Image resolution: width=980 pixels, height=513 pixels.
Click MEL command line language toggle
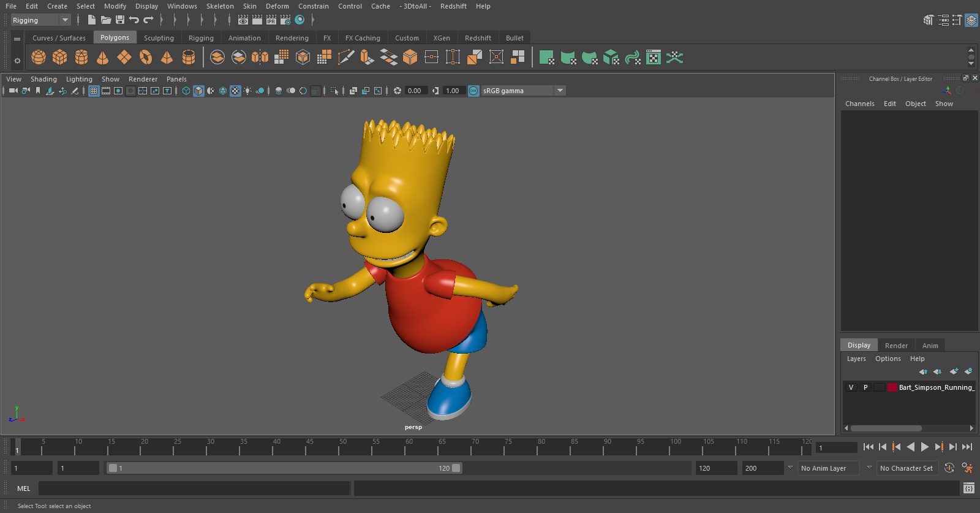click(23, 488)
